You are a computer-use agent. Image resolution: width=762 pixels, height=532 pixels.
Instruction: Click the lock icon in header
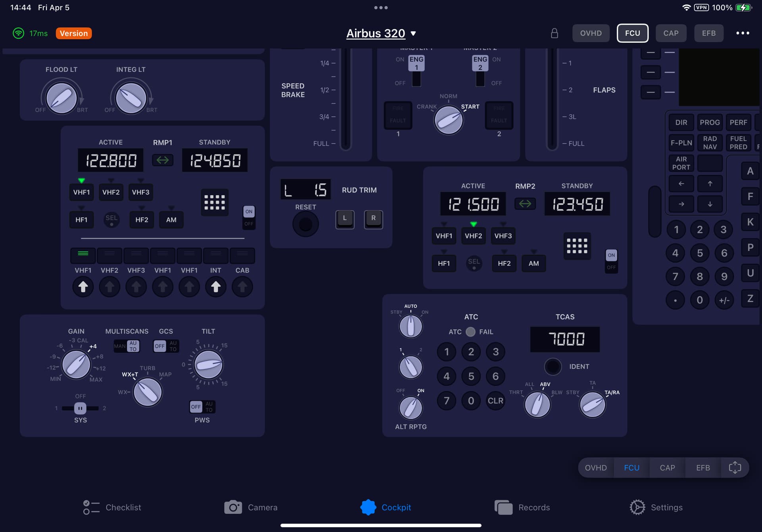(x=554, y=33)
